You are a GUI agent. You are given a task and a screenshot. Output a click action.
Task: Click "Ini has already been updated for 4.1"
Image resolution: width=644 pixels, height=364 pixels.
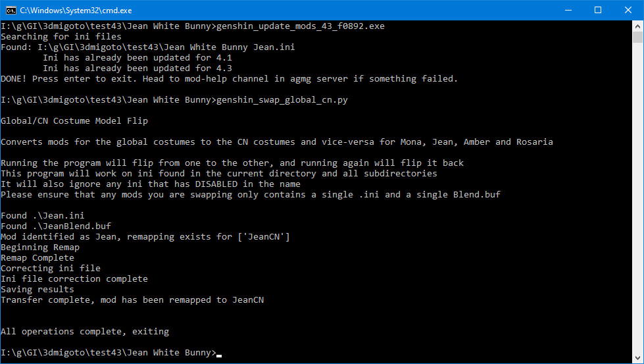(x=137, y=58)
